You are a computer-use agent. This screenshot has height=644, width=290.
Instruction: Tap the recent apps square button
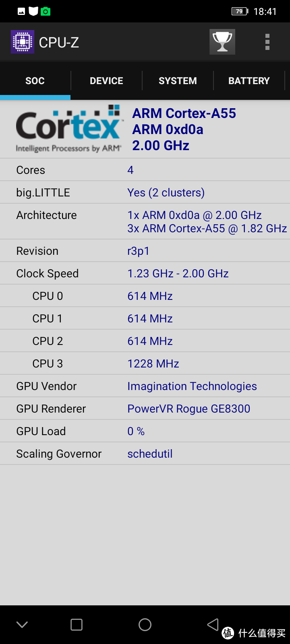[77, 625]
